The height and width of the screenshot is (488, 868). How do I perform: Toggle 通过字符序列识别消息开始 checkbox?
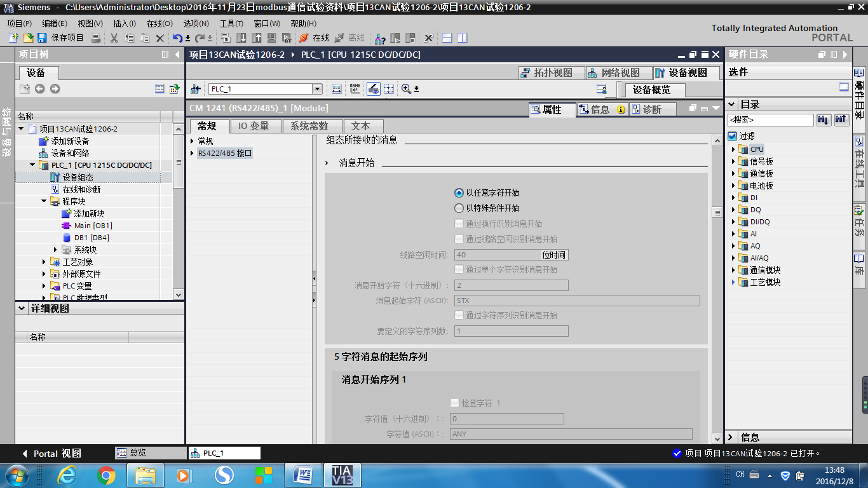click(x=459, y=315)
